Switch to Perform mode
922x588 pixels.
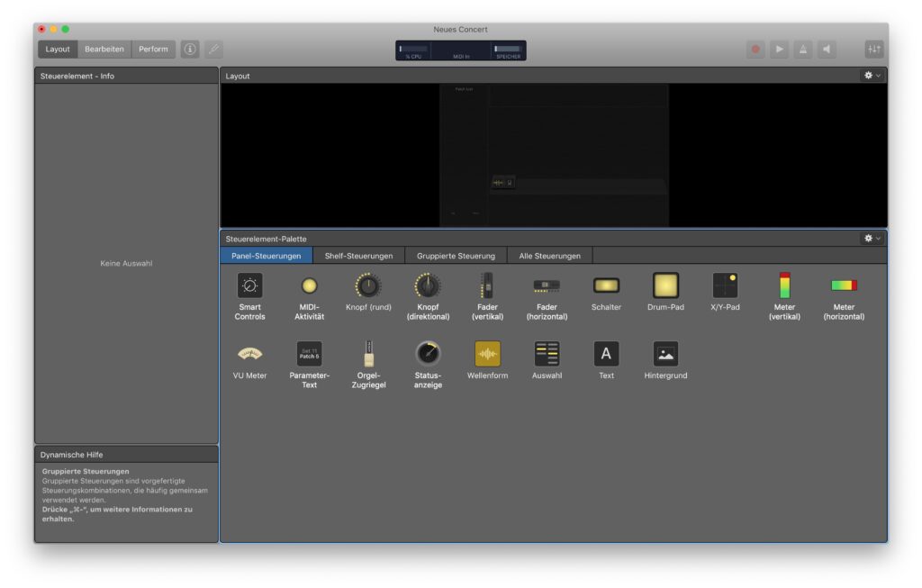click(153, 50)
